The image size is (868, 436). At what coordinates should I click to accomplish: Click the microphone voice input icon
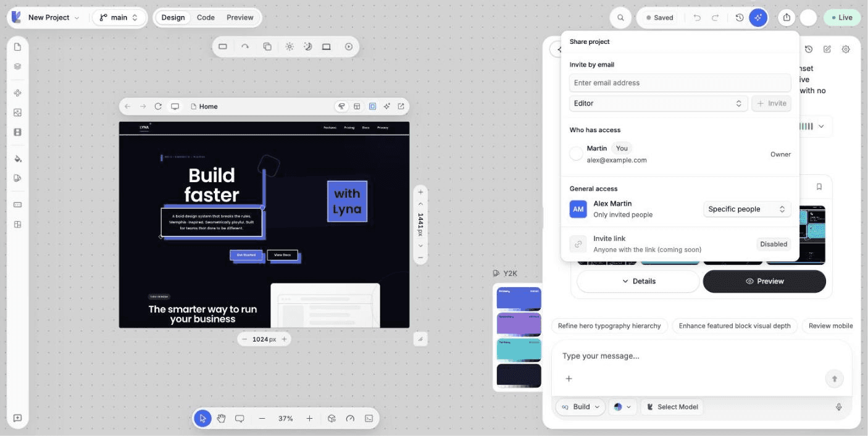839,407
